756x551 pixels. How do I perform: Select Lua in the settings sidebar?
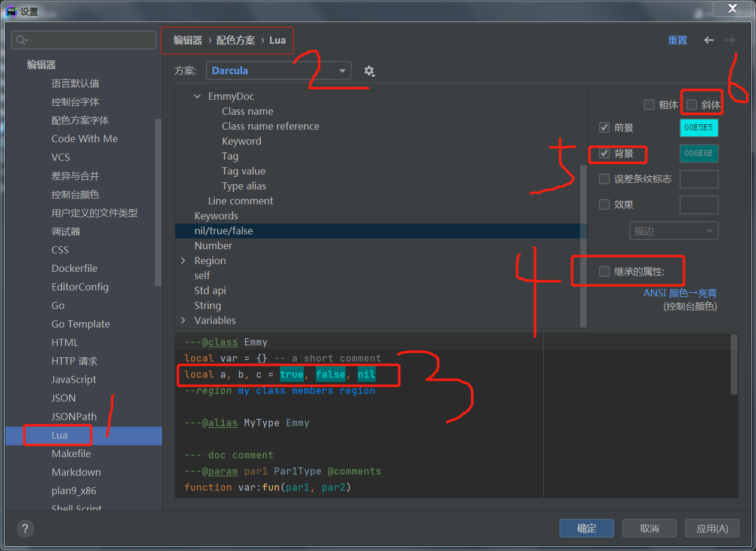coord(84,435)
